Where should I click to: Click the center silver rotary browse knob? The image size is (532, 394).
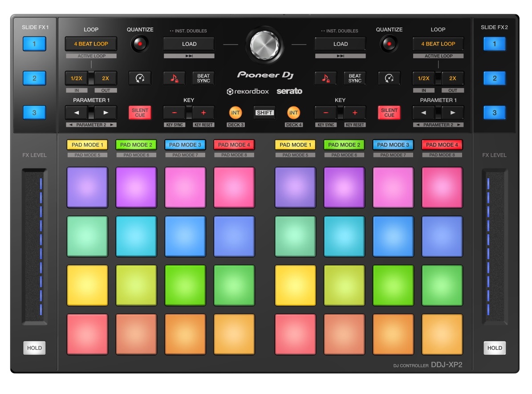pyautogui.click(x=264, y=45)
